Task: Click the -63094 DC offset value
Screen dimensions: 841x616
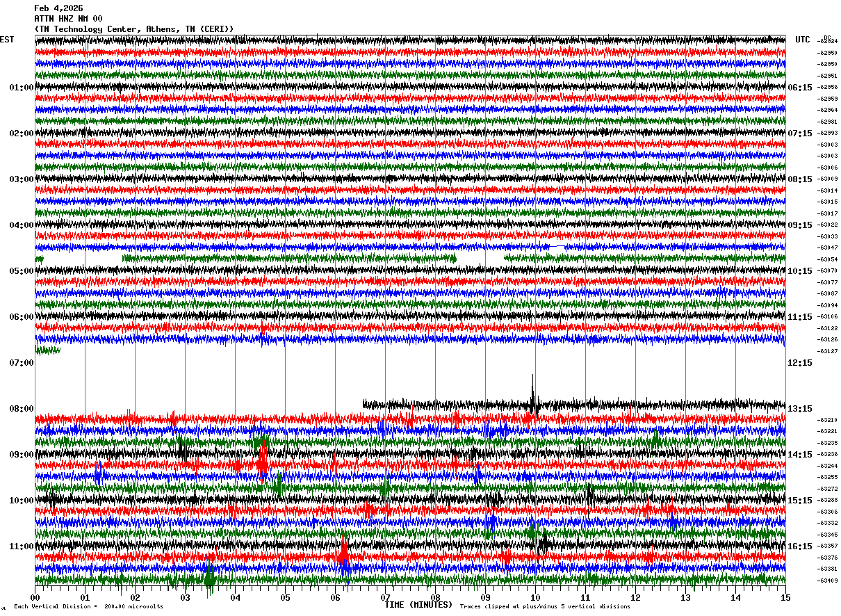Action: click(x=828, y=305)
